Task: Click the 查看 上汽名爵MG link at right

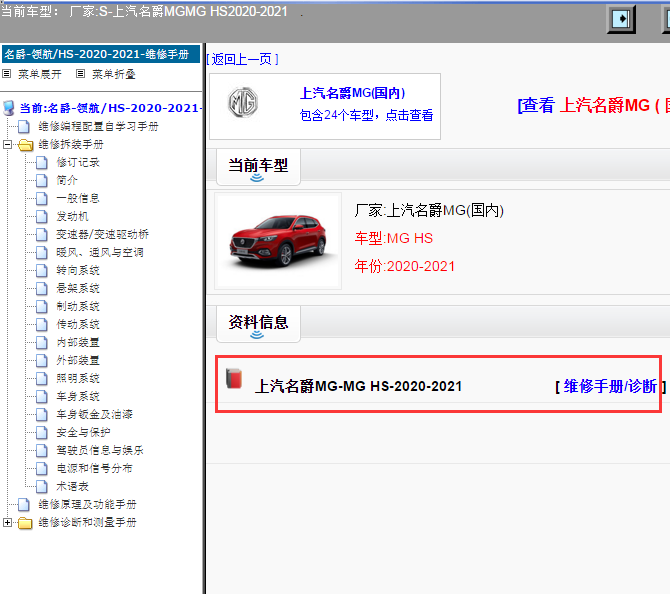Action: [593, 105]
